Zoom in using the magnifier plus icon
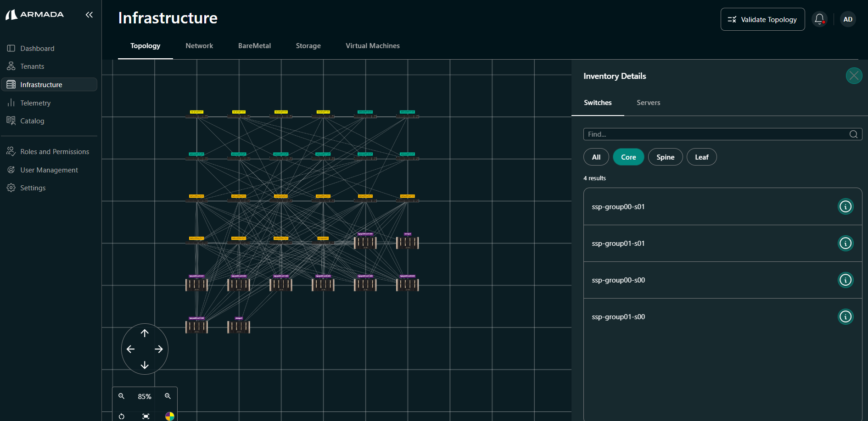868x421 pixels. [x=168, y=396]
